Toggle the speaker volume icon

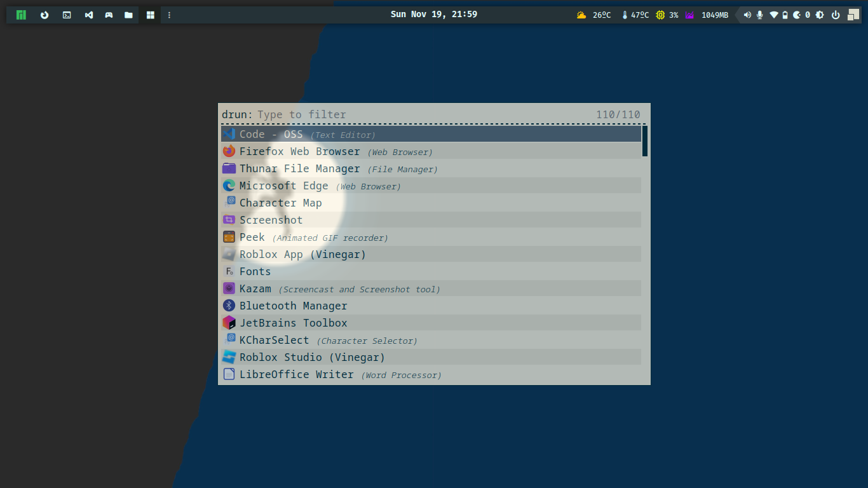(747, 15)
